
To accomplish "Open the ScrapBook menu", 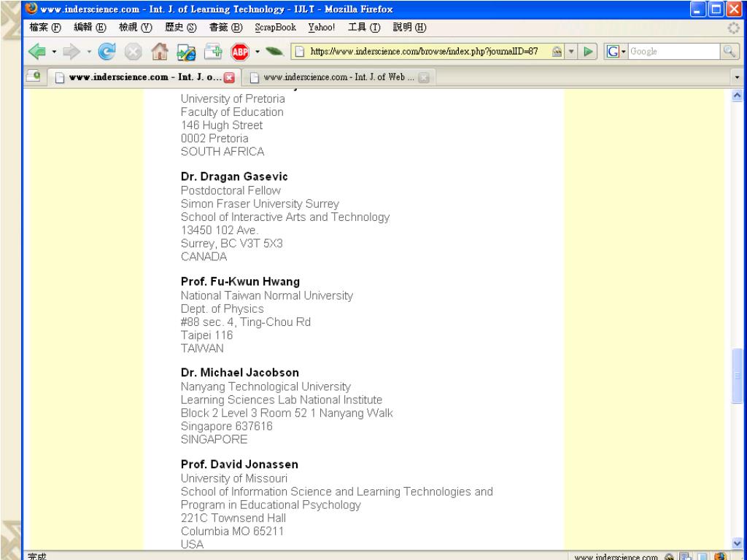I will [x=275, y=28].
